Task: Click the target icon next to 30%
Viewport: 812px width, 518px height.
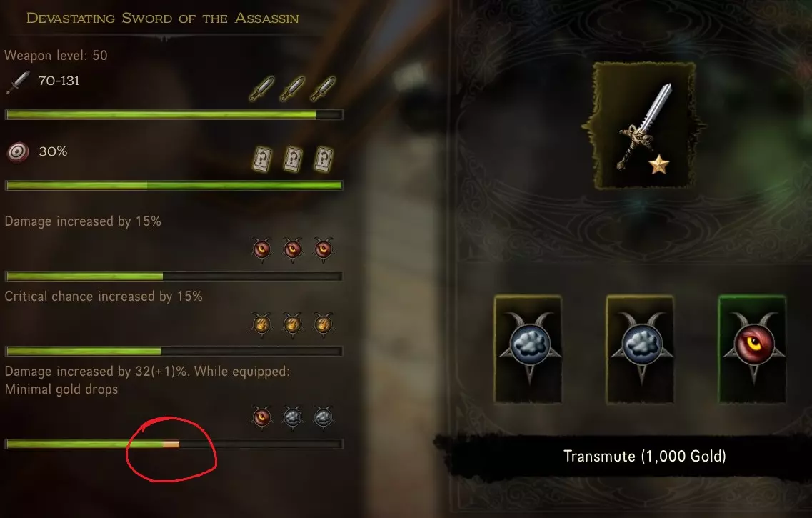Action: (x=18, y=152)
